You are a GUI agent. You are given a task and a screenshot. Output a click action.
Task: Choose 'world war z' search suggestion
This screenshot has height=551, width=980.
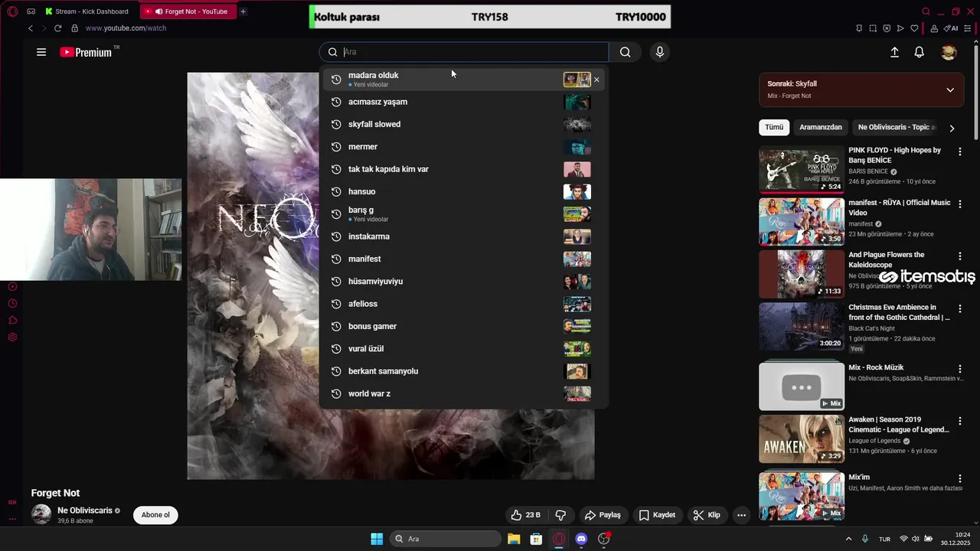[x=463, y=393]
